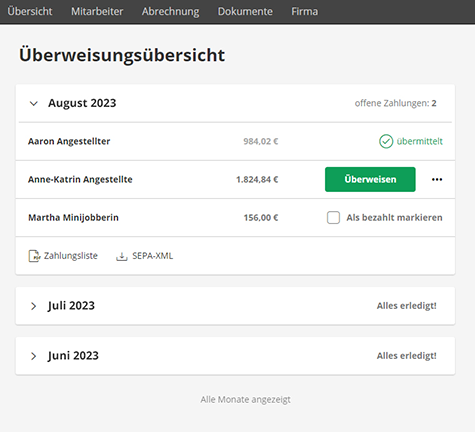
Task: Switch to the Abrechnung menu
Action: 170,11
